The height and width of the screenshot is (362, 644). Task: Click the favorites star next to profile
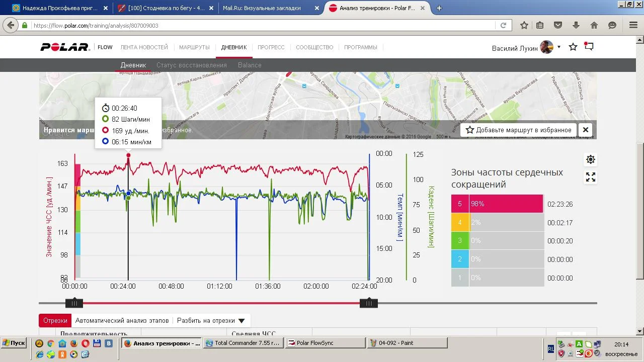coord(573,47)
